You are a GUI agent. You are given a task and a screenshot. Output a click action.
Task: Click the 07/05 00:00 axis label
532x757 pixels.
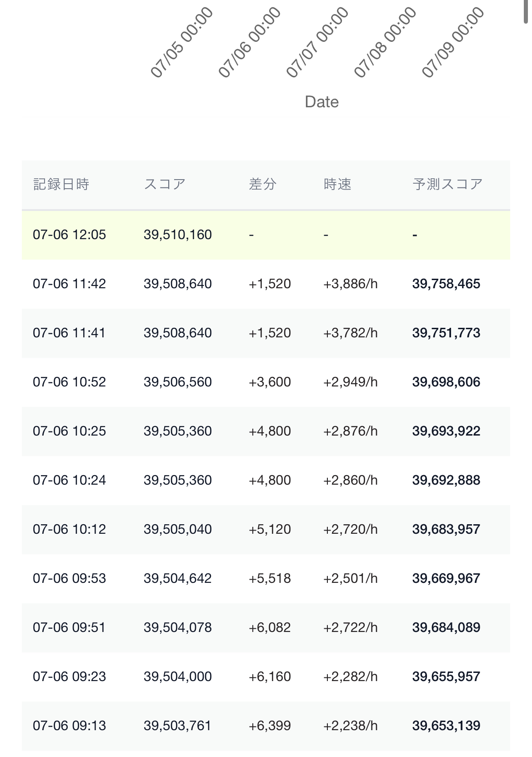182,42
